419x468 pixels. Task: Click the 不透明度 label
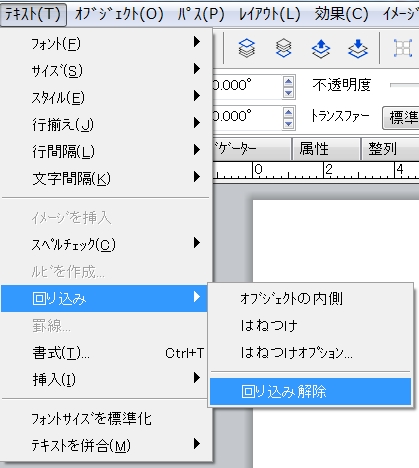coord(342,85)
